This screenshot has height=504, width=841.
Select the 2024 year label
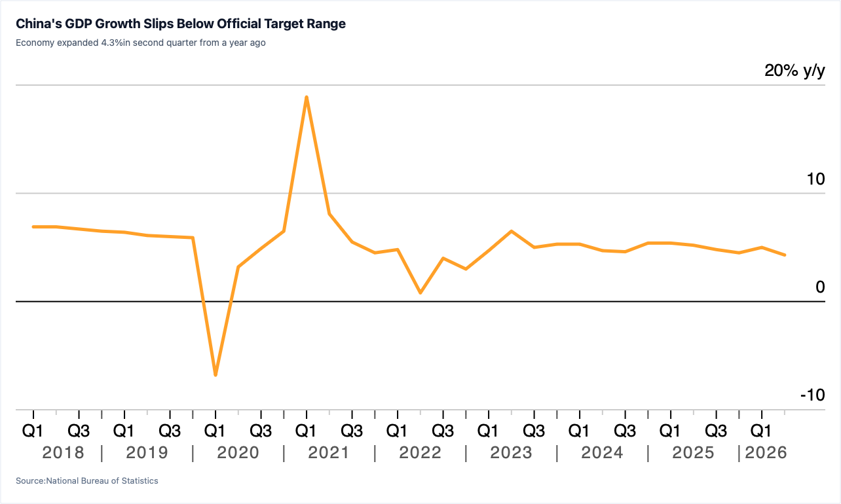click(602, 452)
